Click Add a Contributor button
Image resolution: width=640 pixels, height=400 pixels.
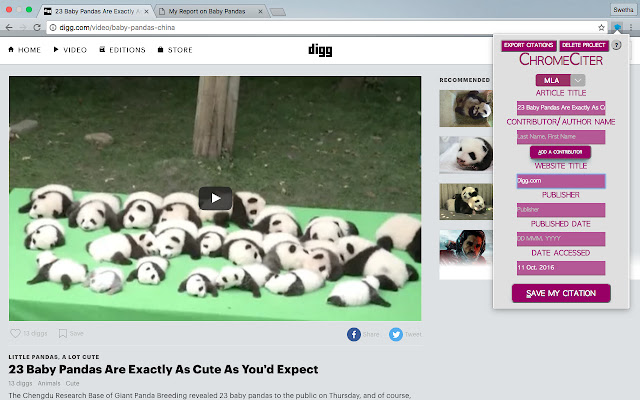click(560, 152)
